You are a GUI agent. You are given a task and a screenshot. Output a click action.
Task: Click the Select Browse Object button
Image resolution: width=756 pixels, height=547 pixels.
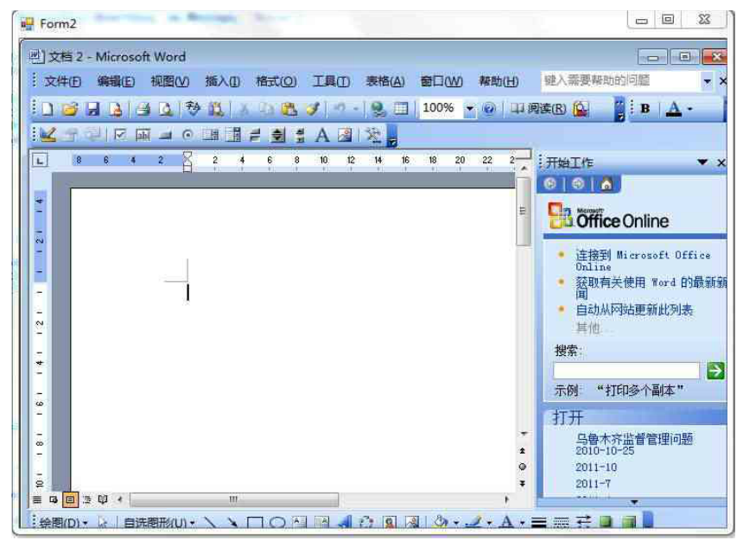(x=523, y=467)
